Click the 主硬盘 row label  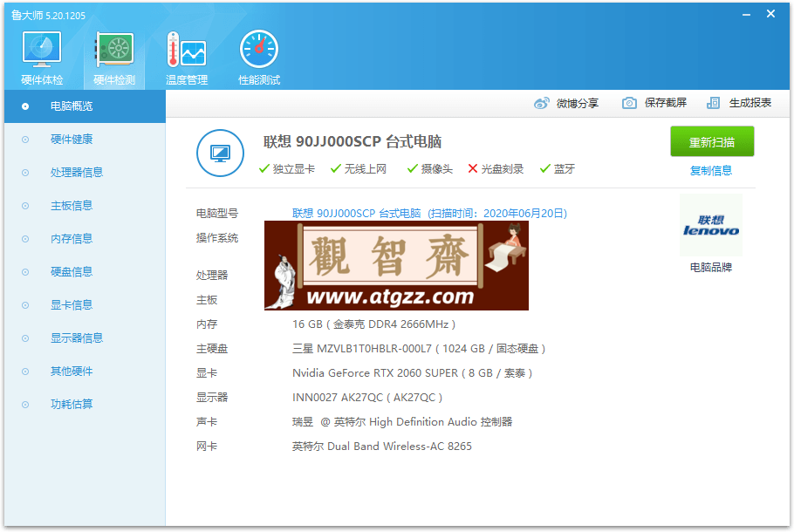coord(212,349)
